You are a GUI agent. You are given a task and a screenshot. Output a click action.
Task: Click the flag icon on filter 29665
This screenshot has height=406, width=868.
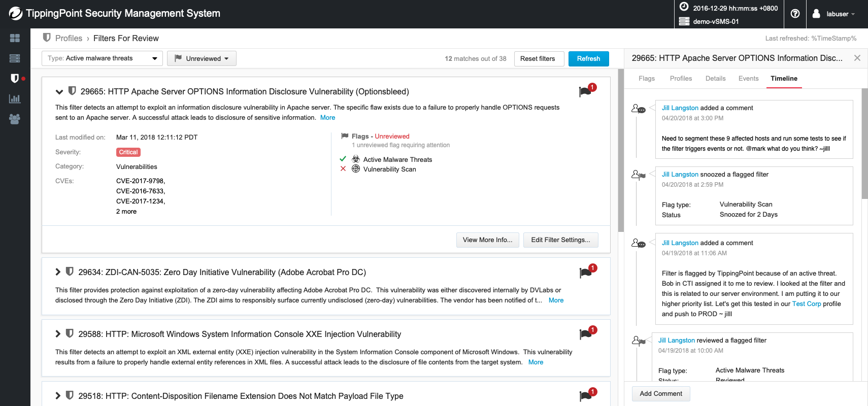(586, 91)
